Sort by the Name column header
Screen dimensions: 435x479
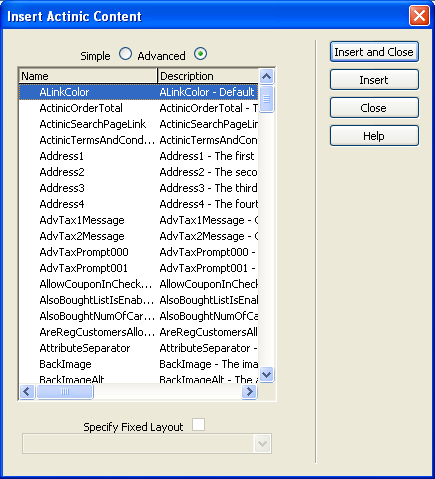[x=88, y=76]
